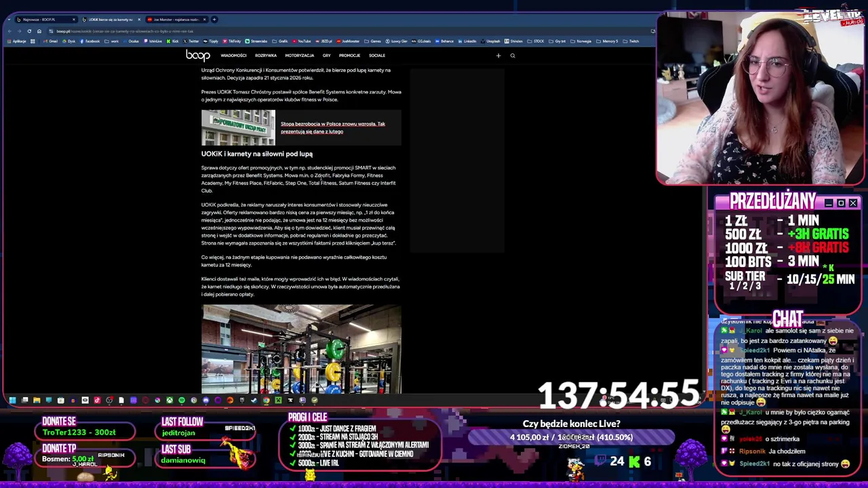Open Kick bookmark

pos(173,41)
